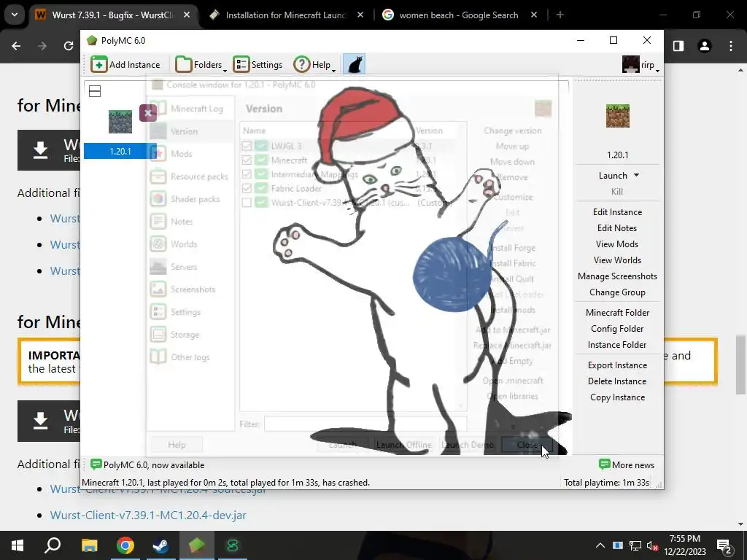Open the Folders toolbar menu
This screenshot has height=560, width=747.
pos(201,64)
